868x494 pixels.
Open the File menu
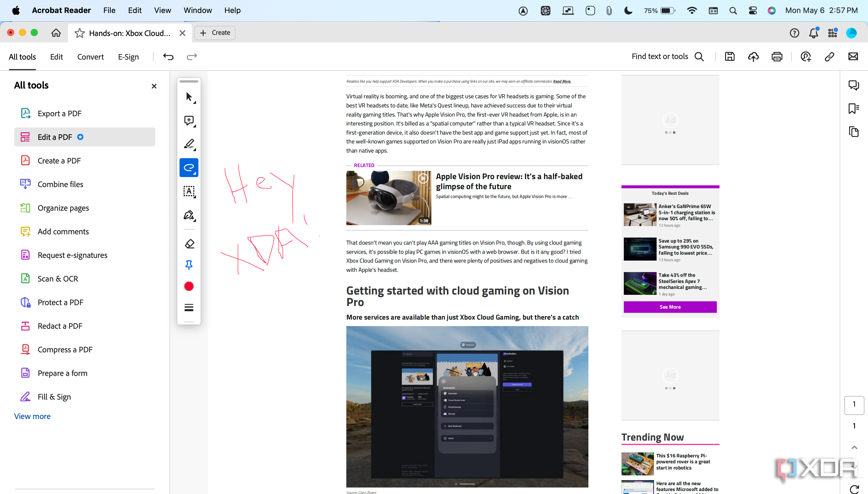[109, 10]
